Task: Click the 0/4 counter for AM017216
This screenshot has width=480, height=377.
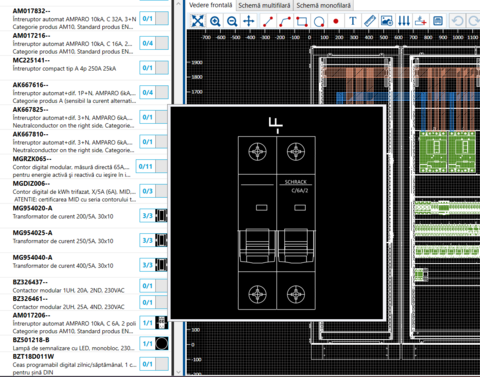Action: click(x=148, y=43)
